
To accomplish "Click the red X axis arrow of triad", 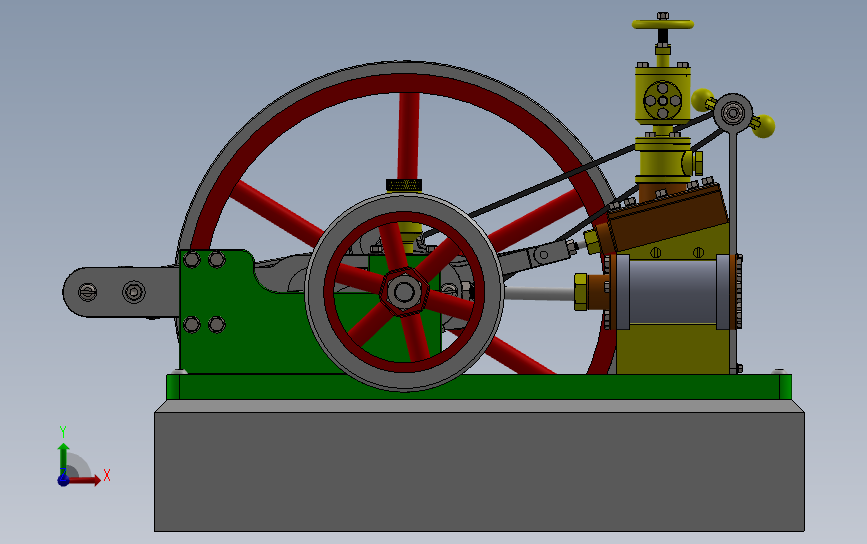I will 84,480.
